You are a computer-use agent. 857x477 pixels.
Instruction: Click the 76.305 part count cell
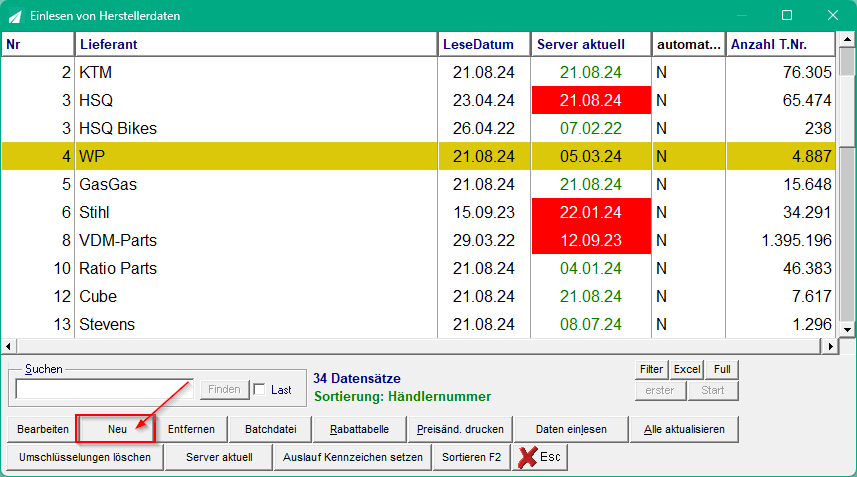(x=780, y=72)
